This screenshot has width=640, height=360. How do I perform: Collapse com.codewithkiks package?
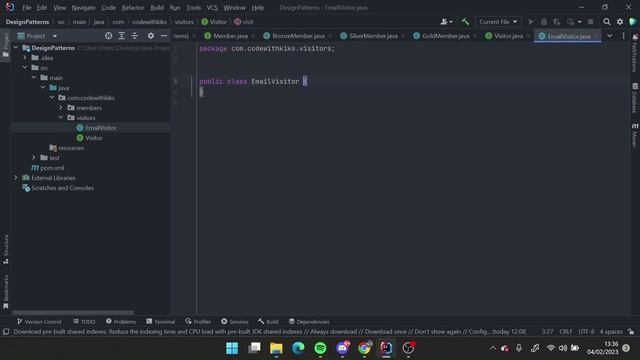52,98
